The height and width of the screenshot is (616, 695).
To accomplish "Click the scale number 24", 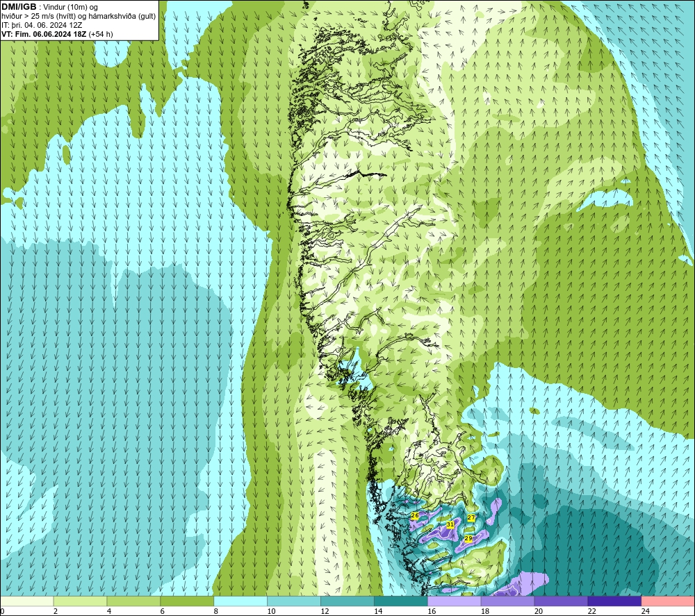I will pos(646,611).
